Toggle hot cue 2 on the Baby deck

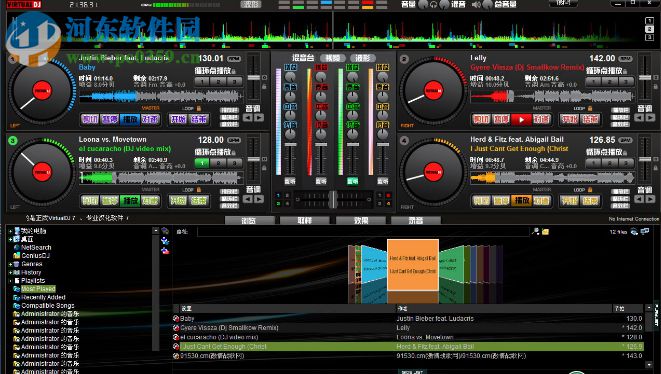(x=218, y=81)
